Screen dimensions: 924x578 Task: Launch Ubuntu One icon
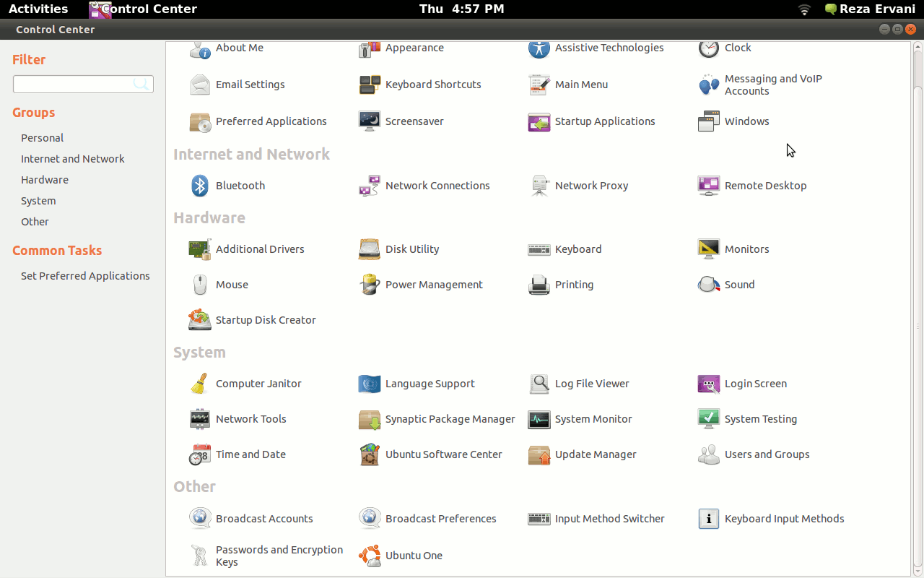pos(370,556)
